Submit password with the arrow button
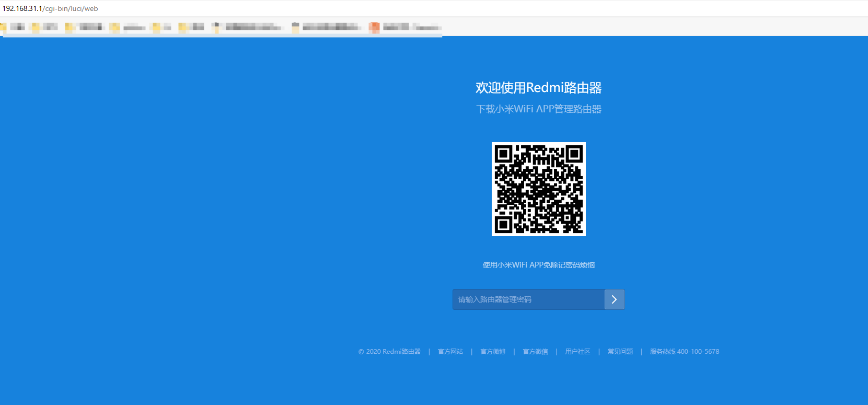Screen dimensions: 868x405 click(615, 299)
